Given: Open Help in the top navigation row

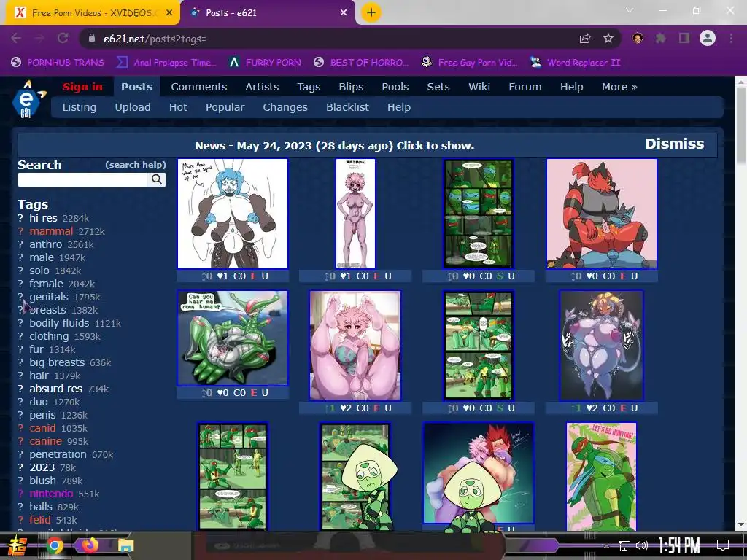Looking at the screenshot, I should (572, 87).
